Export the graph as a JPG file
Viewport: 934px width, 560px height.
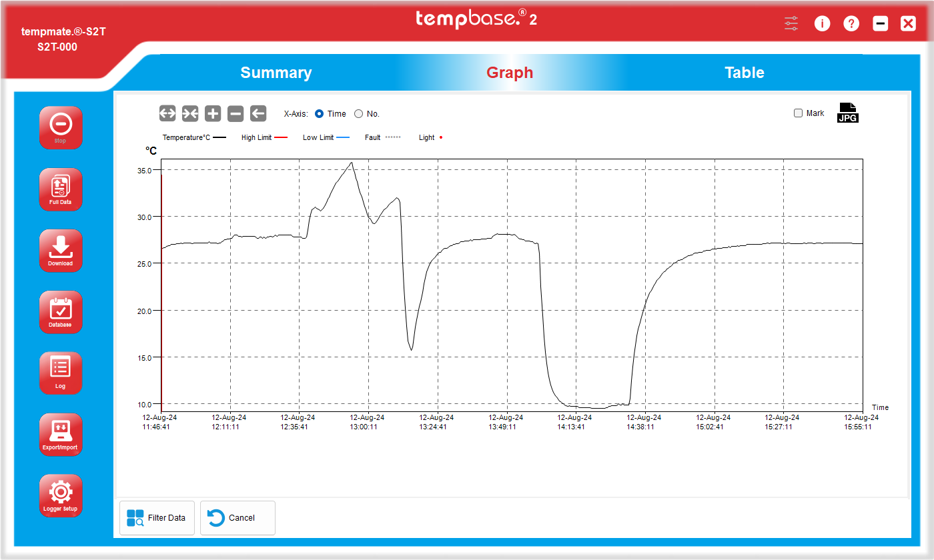pyautogui.click(x=847, y=113)
